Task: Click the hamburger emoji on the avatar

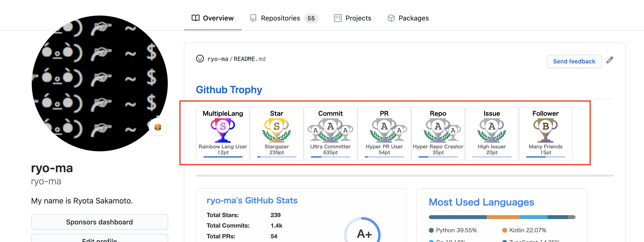Action: [x=158, y=127]
